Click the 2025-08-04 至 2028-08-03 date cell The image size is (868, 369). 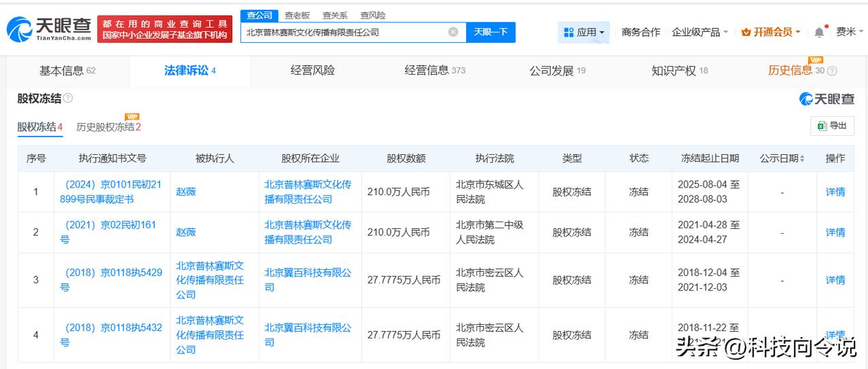point(708,192)
